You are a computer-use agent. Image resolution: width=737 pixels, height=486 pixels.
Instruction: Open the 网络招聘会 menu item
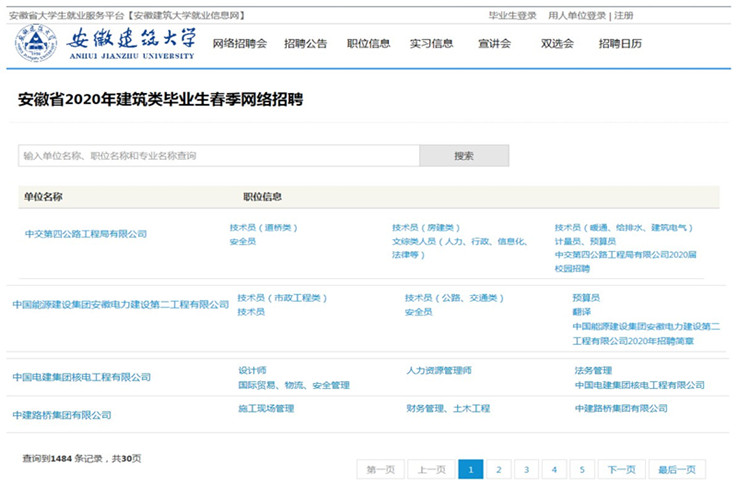[x=240, y=44]
